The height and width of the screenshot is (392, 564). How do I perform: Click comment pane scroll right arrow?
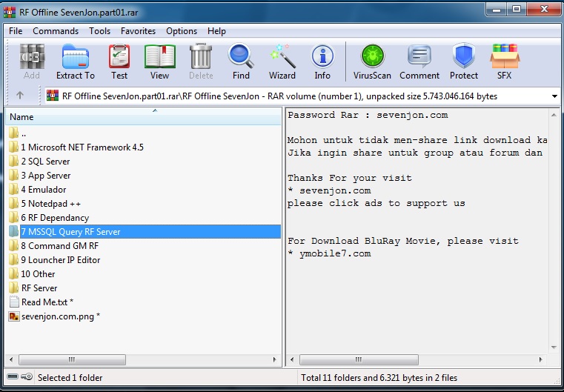(540, 359)
